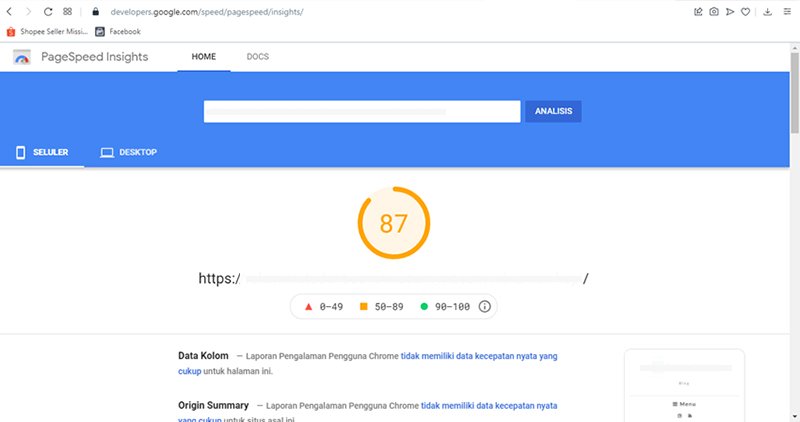Switch to the DOCS tab
The height and width of the screenshot is (422, 800).
pos(258,57)
